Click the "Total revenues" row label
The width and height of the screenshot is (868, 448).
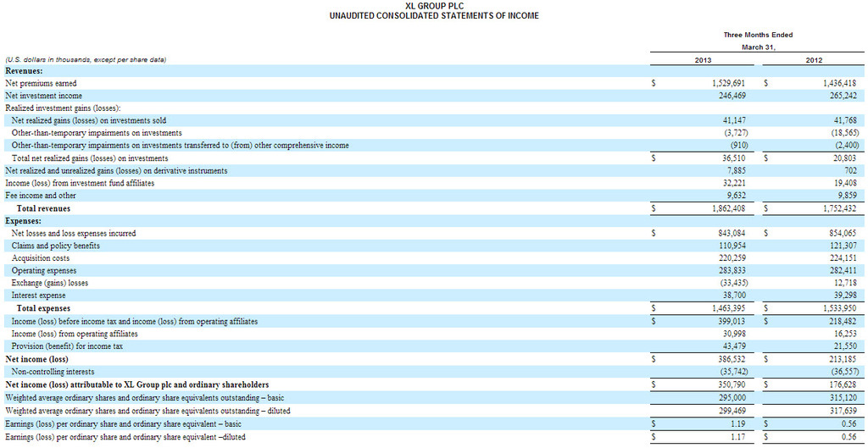(44, 208)
